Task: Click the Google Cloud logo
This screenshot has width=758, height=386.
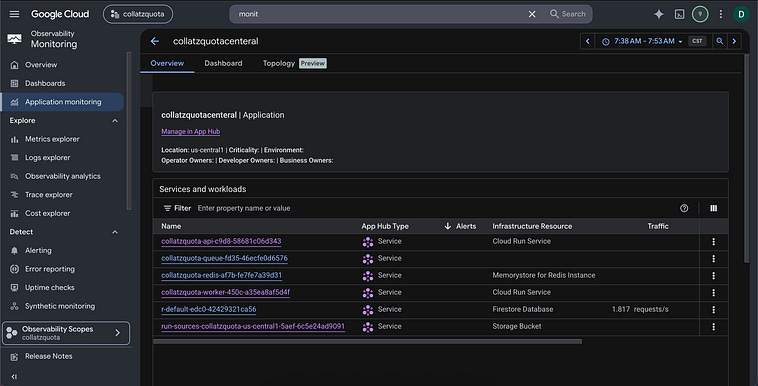Action: tap(60, 14)
